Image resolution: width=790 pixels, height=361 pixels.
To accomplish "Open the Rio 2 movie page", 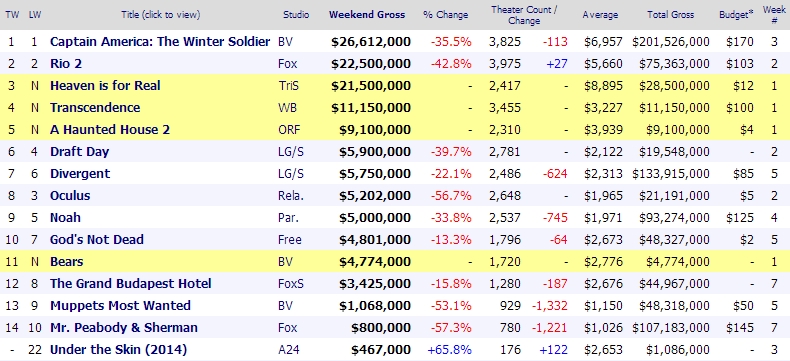I will pos(65,63).
